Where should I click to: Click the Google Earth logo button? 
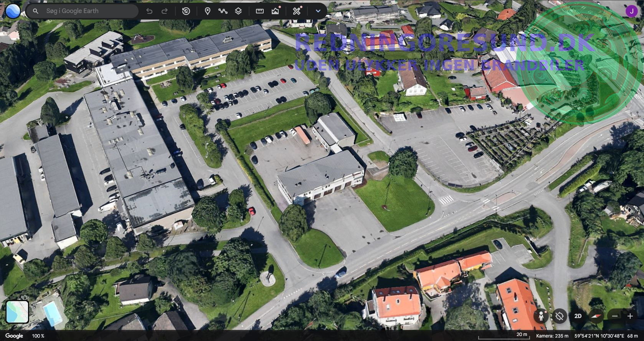point(13,11)
